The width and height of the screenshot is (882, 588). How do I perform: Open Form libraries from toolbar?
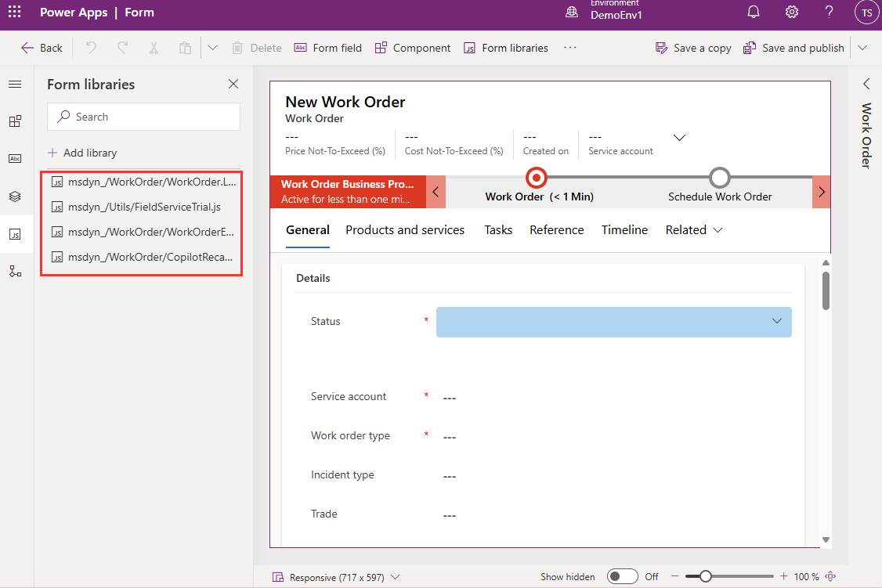[506, 48]
